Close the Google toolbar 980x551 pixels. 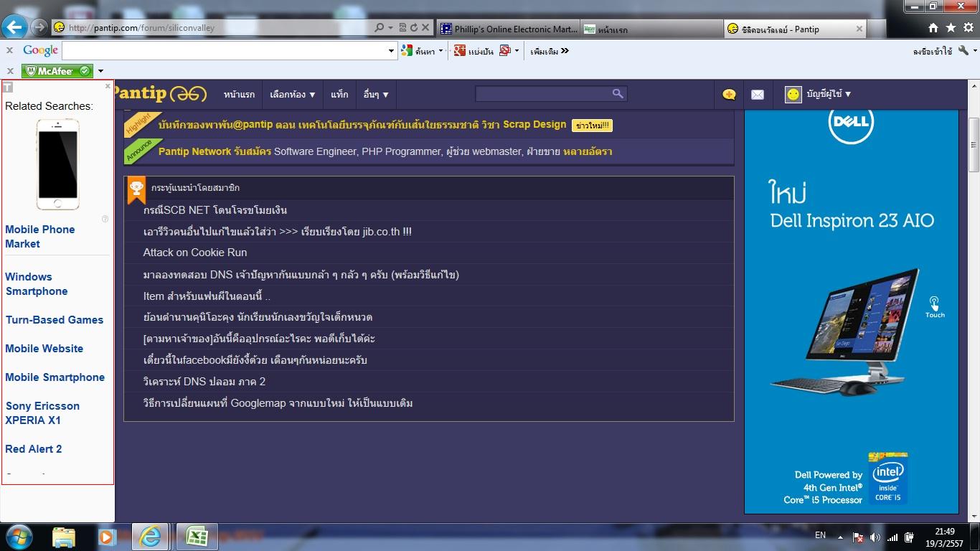click(10, 50)
